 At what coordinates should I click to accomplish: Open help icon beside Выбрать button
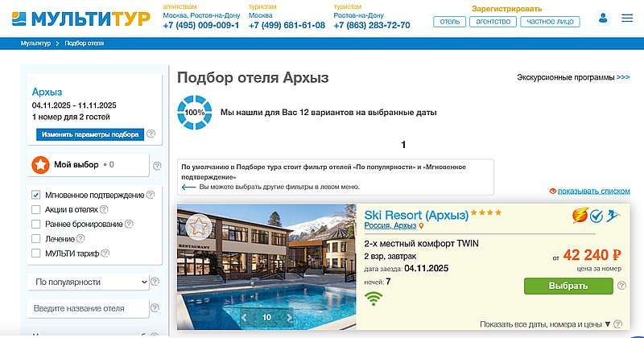point(621,286)
